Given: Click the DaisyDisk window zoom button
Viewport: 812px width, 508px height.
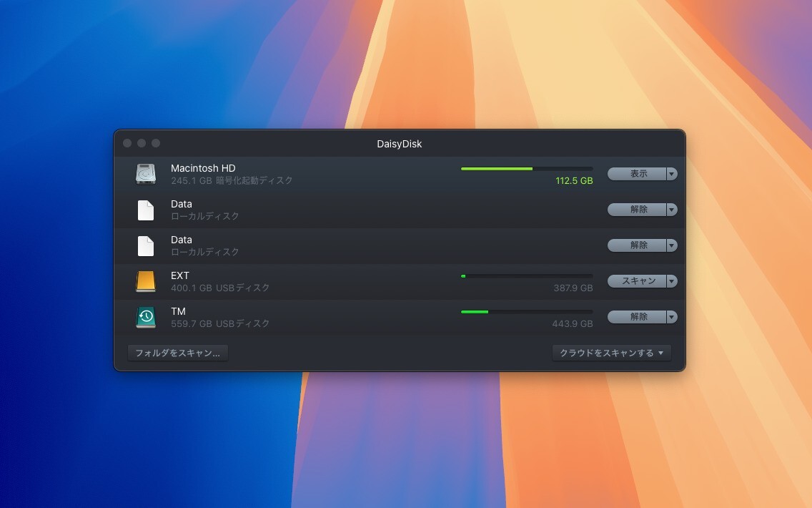Looking at the screenshot, I should (156, 143).
